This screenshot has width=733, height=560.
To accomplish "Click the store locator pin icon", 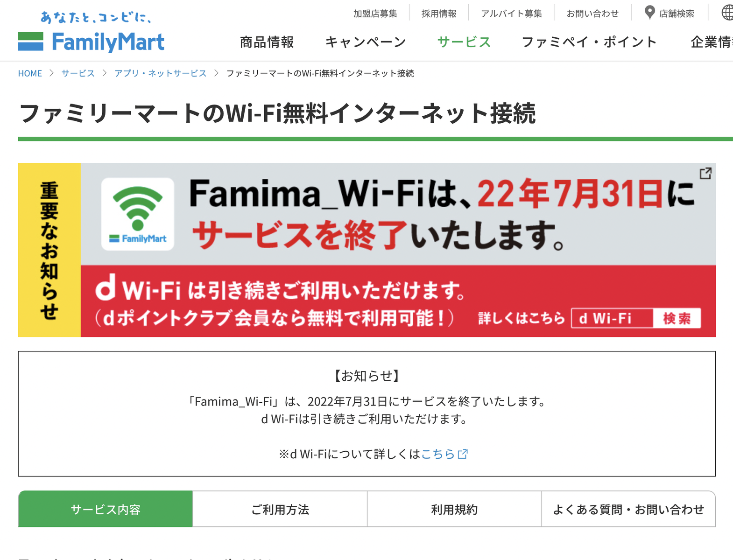I will tap(649, 13).
